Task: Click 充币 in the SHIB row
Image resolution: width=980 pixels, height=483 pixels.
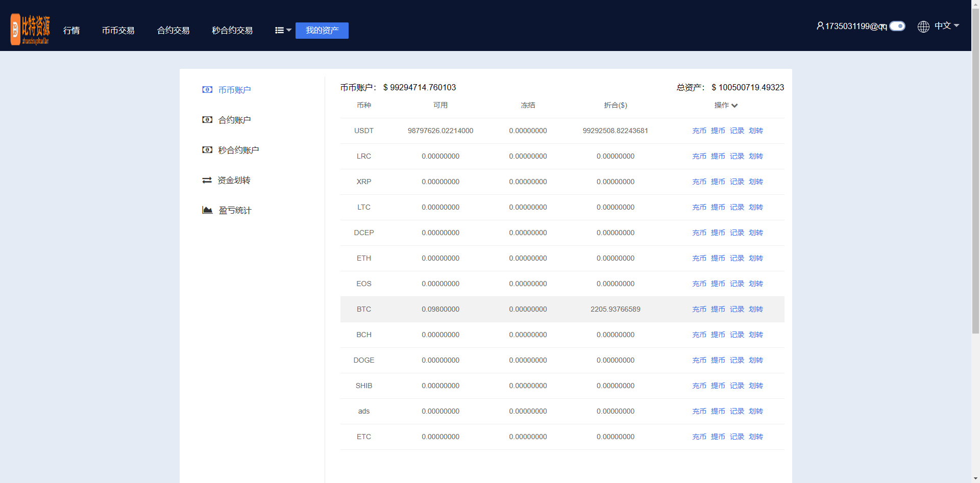Action: tap(699, 386)
